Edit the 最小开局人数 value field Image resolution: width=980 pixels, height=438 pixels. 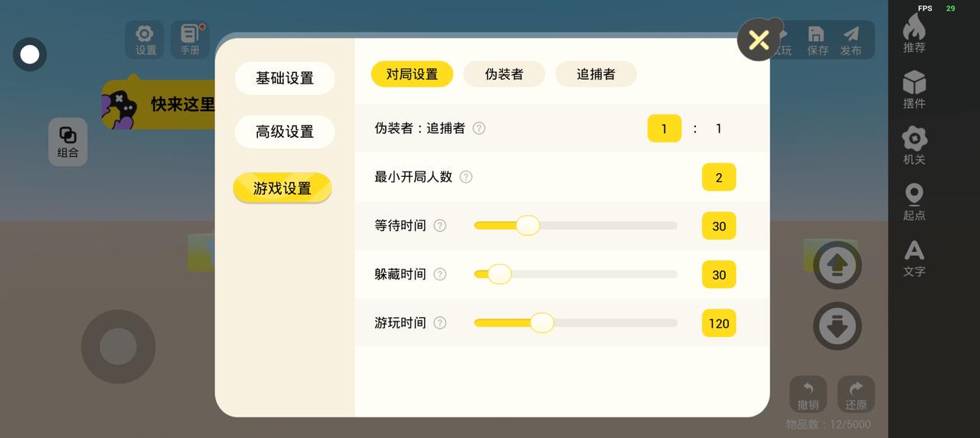pos(719,178)
